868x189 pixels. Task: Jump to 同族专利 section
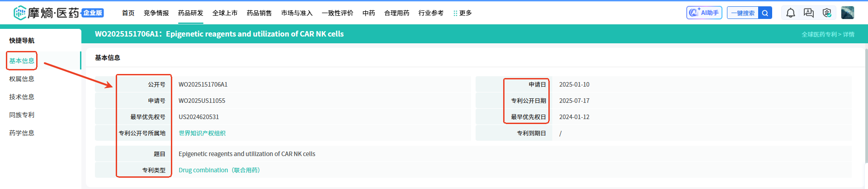tap(22, 115)
